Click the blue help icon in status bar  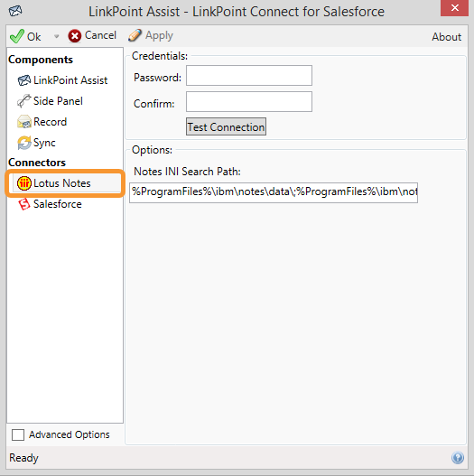(x=458, y=457)
